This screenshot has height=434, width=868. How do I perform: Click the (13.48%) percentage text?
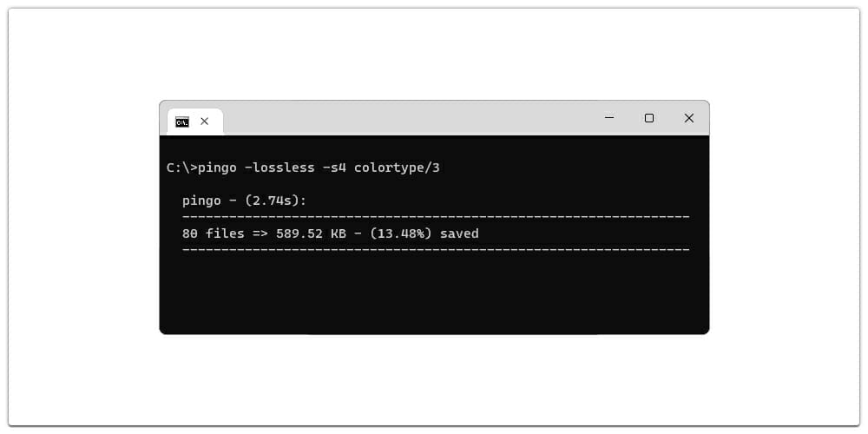click(x=401, y=233)
